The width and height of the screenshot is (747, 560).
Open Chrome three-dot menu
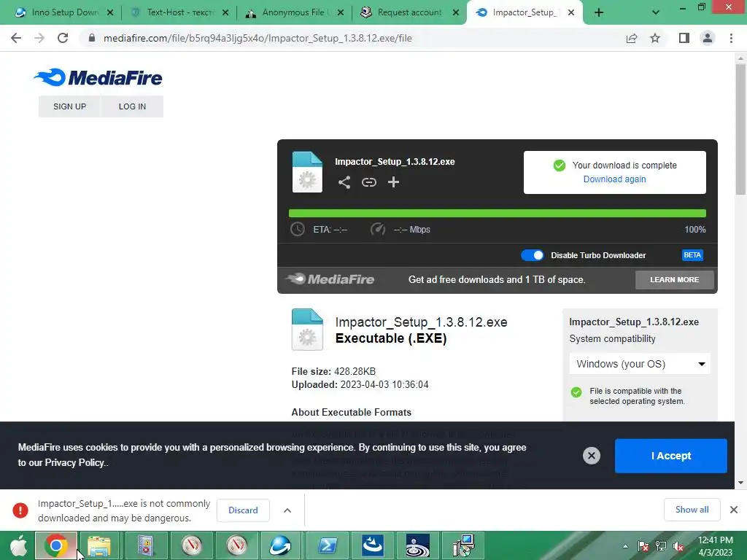pyautogui.click(x=731, y=38)
